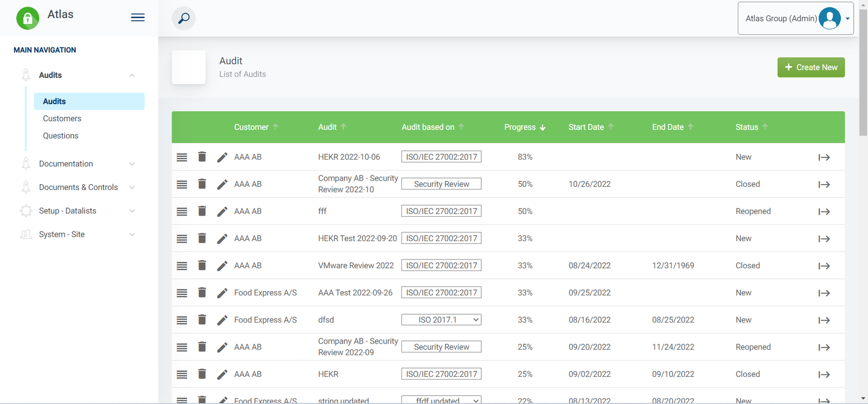The height and width of the screenshot is (404, 868).
Task: Delete the fff audit row
Action: point(202,211)
